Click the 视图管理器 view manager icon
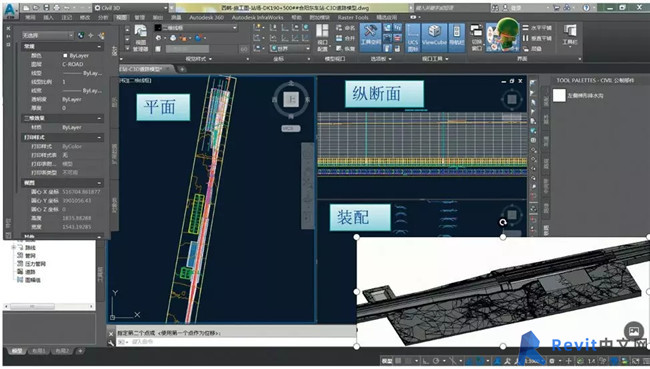This screenshot has width=650, height=369. click(x=141, y=38)
